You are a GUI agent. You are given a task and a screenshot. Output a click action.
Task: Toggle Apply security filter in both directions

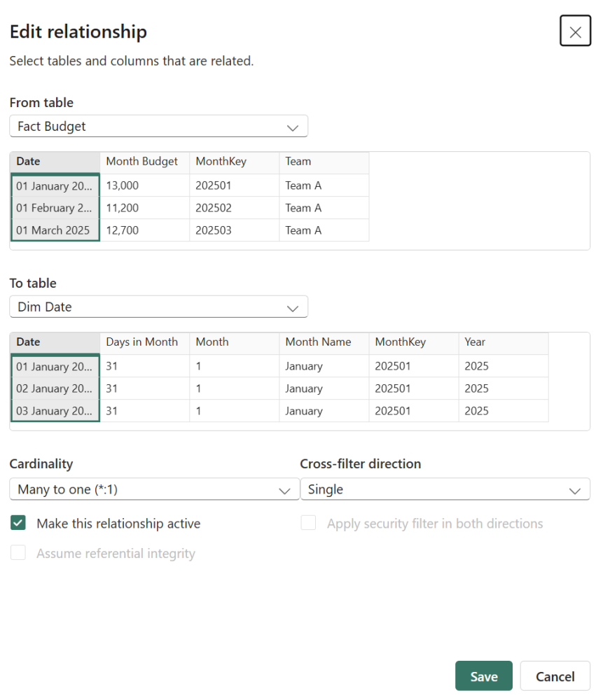coord(308,523)
